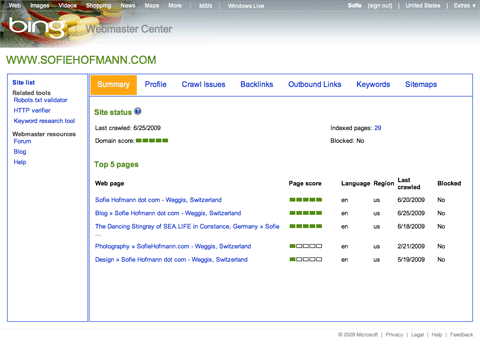This screenshot has height=360, width=480.
Task: Visit the Forum resource link
Action: click(x=22, y=141)
